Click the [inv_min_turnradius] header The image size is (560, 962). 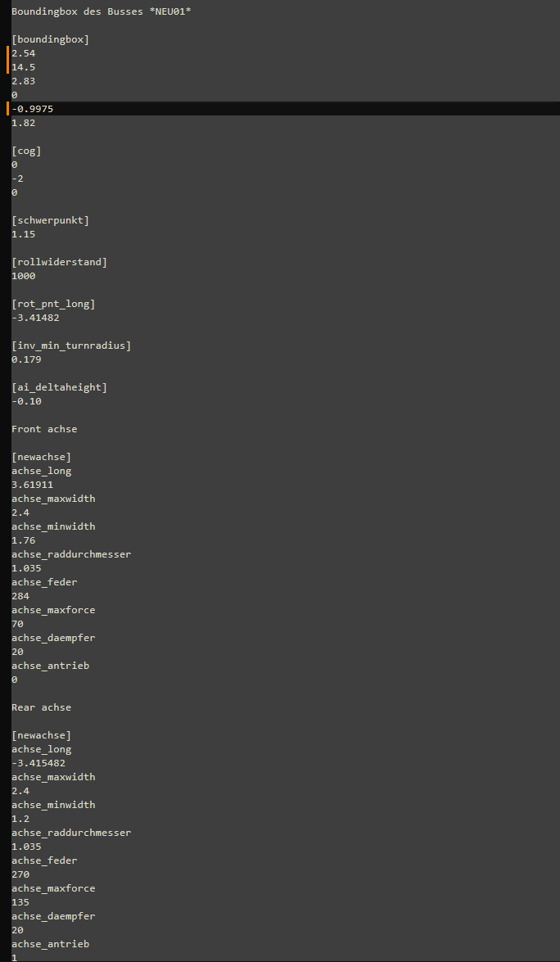(71, 346)
